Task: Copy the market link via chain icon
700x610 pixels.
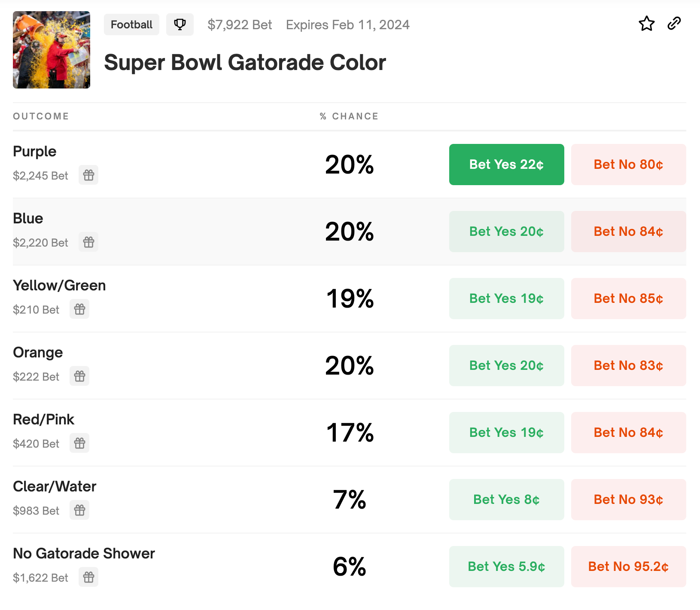Action: pos(674,24)
